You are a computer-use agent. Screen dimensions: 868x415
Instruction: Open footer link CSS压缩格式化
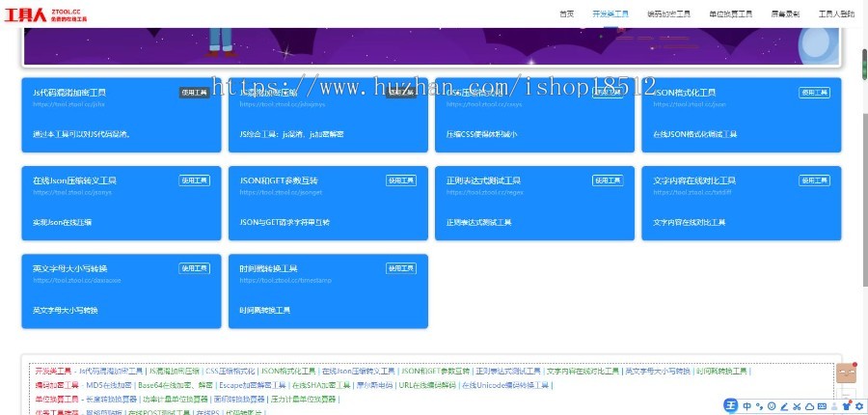[x=231, y=372]
